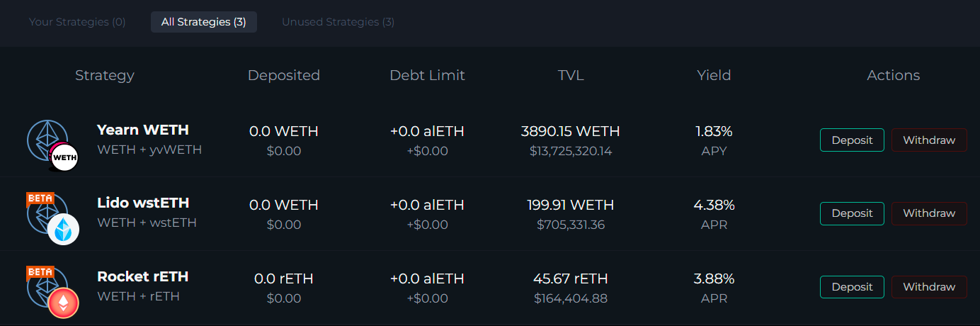Viewport: 980px width, 326px height.
Task: Withdraw from the Yearn WETH strategy
Action: [x=929, y=140]
